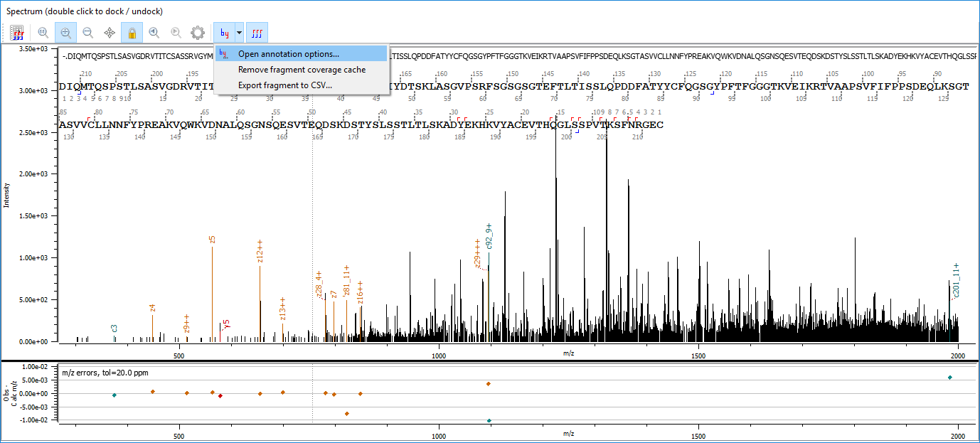The height and width of the screenshot is (443, 980).
Task: Select Remove fragment coverage cache
Action: tap(302, 70)
